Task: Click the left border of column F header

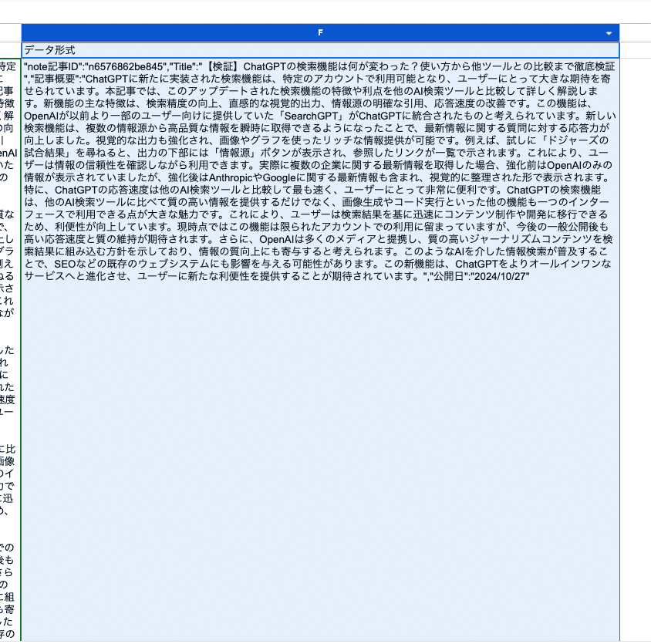Action: click(22, 33)
